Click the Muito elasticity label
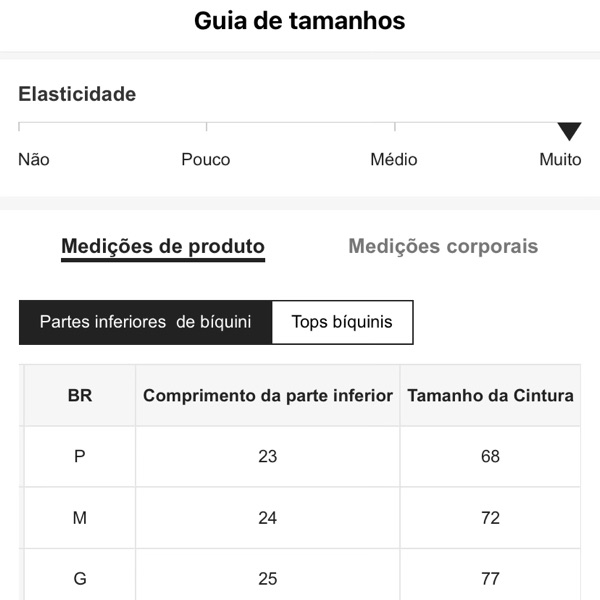This screenshot has height=600, width=600. [560, 160]
